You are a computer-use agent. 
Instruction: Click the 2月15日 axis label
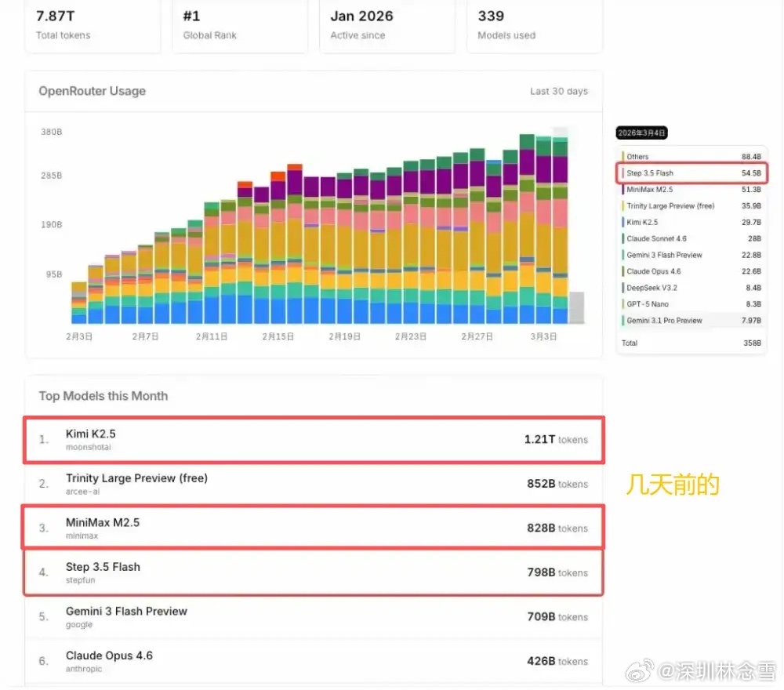278,336
